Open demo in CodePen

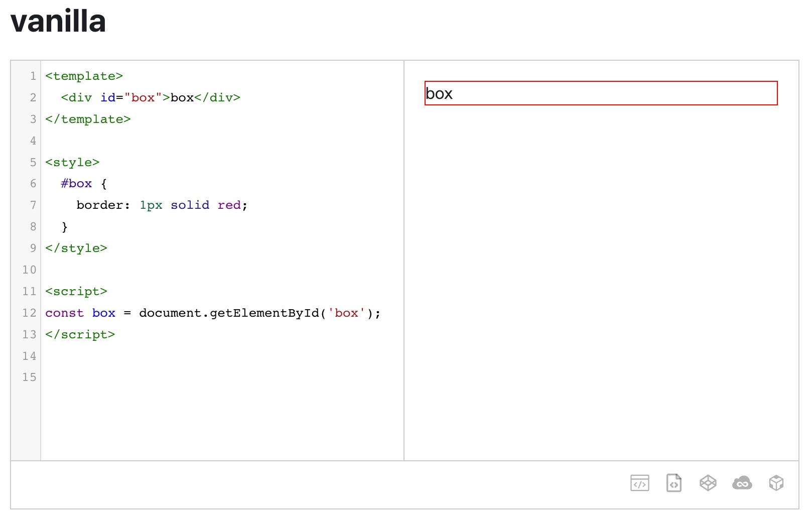[x=708, y=483]
